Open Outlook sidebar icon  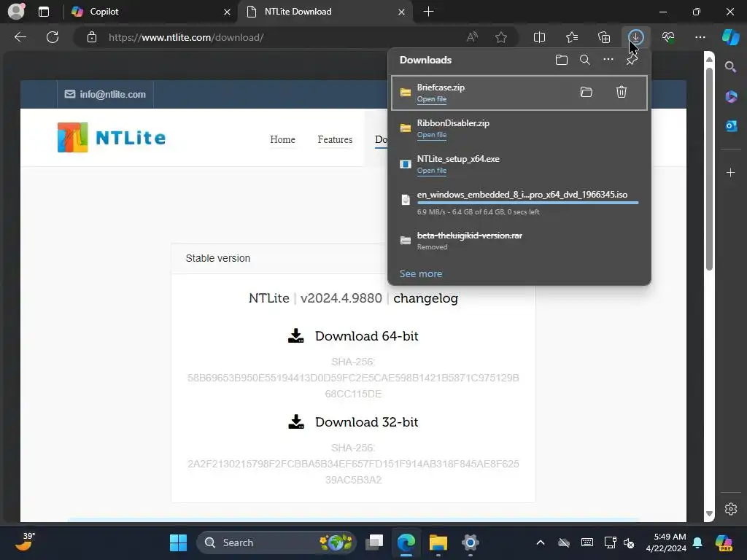pos(731,126)
